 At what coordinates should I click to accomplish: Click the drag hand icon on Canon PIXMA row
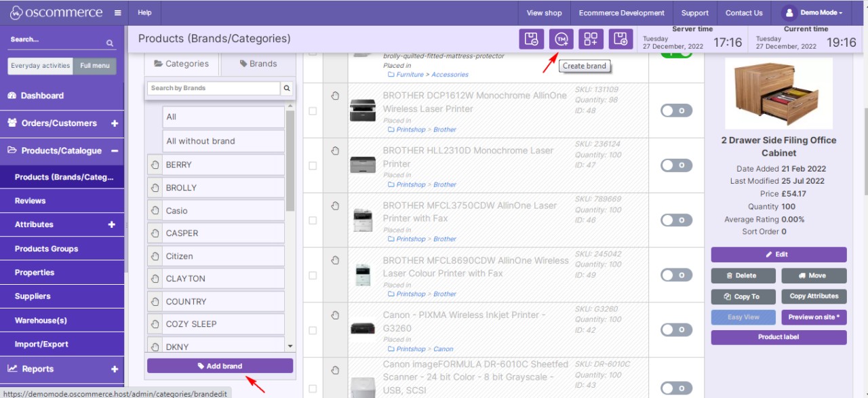tap(335, 315)
